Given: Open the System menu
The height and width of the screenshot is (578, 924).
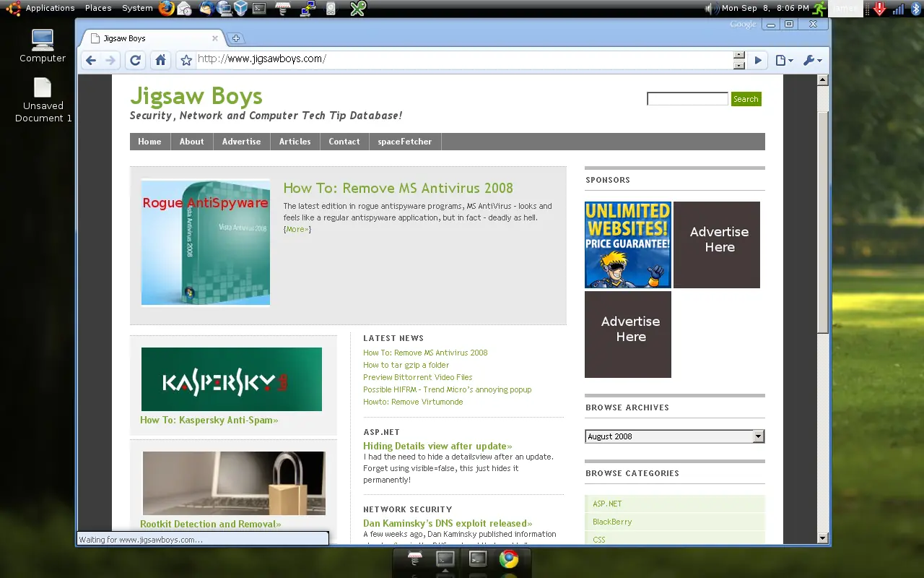Looking at the screenshot, I should [137, 8].
